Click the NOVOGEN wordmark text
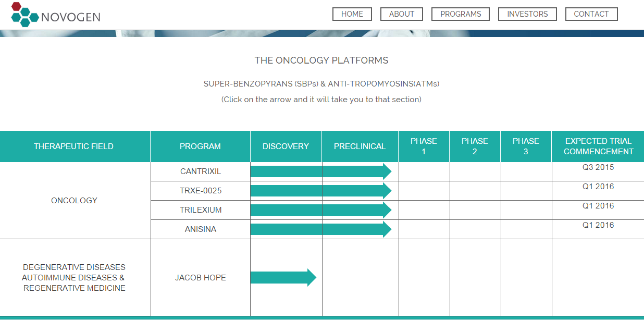644x320 pixels. [71, 17]
